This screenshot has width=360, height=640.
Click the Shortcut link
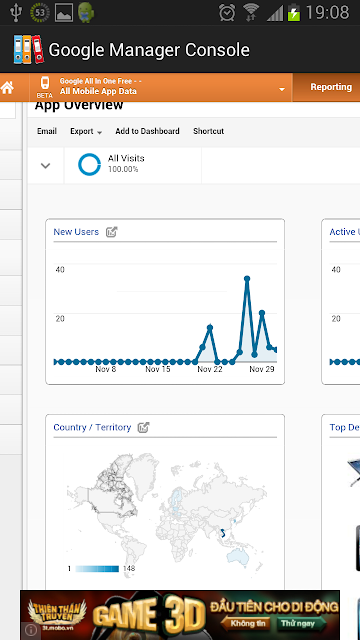209,131
